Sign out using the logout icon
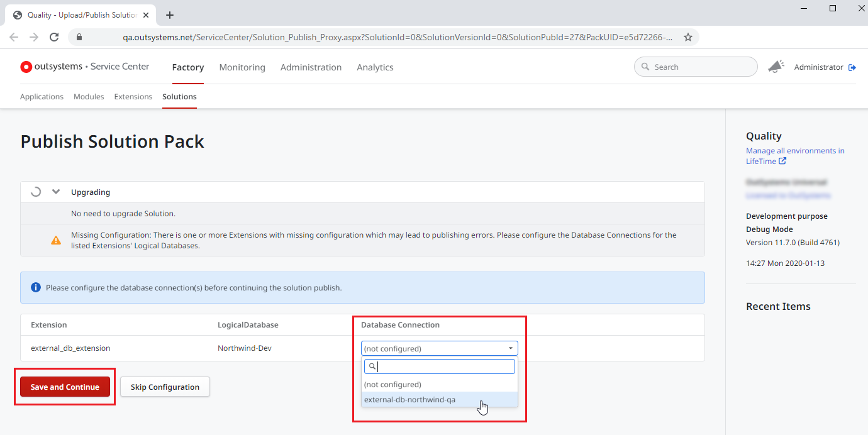The width and height of the screenshot is (868, 435). (x=854, y=67)
